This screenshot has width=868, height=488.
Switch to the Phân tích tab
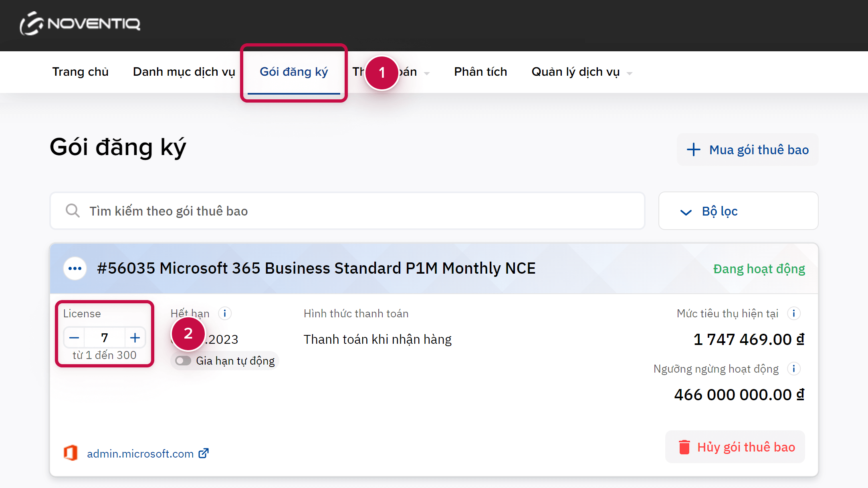(x=480, y=72)
